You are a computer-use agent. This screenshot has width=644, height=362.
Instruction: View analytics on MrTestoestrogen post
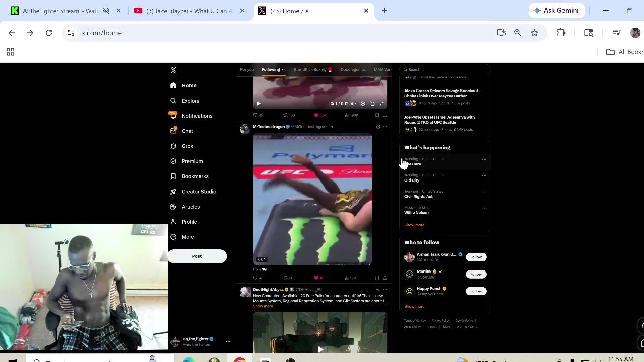click(x=351, y=278)
